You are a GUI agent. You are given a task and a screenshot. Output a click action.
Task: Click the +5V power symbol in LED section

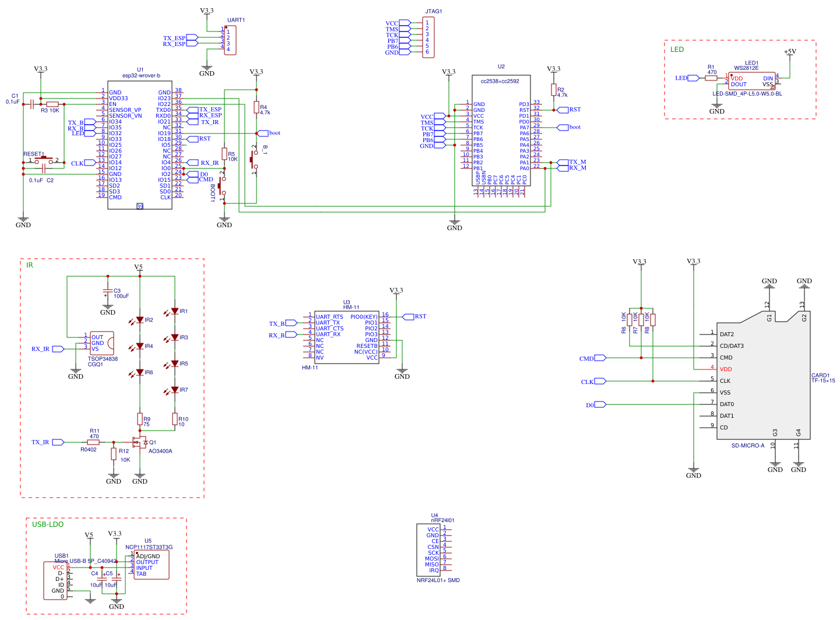tap(789, 51)
